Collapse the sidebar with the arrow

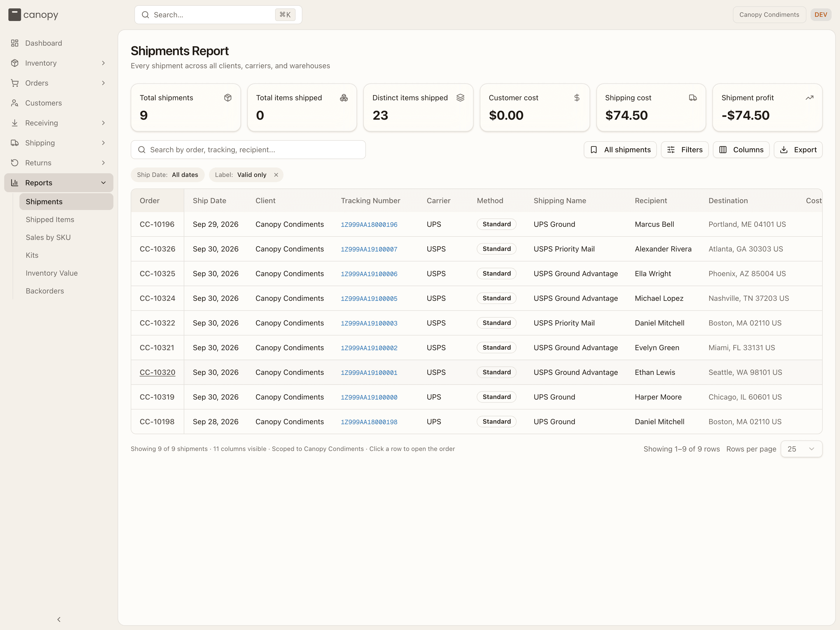(x=59, y=619)
